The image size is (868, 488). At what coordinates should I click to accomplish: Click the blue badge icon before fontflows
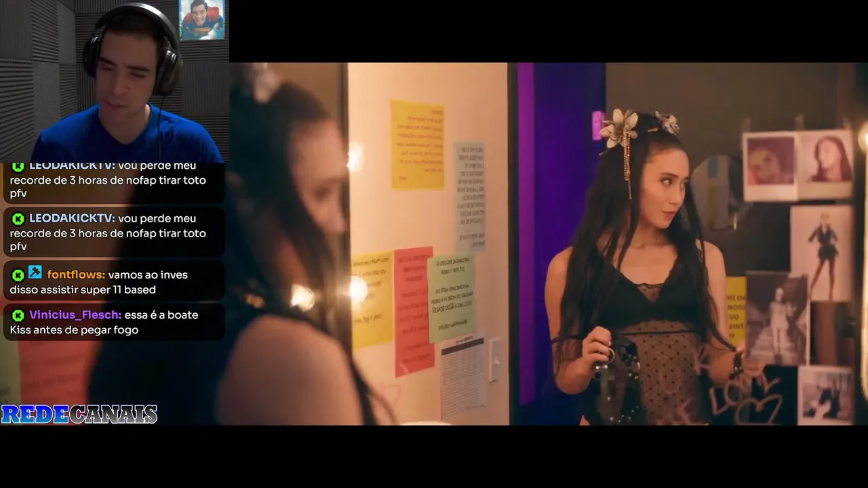click(35, 273)
